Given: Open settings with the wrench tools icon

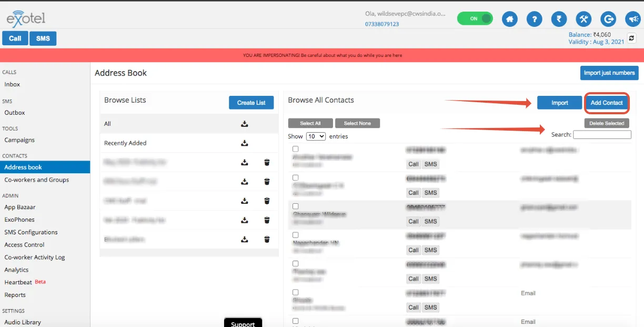Looking at the screenshot, I should pyautogui.click(x=584, y=19).
